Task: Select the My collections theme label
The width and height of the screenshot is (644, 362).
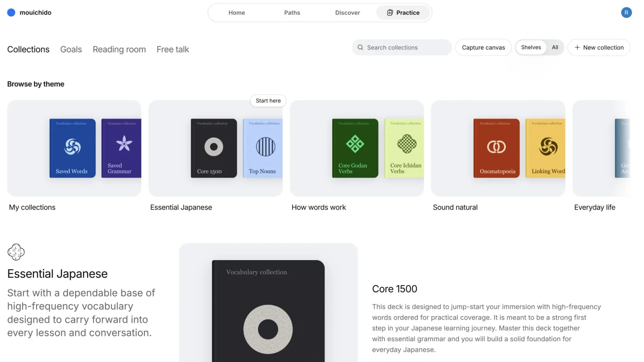Action: (32, 207)
